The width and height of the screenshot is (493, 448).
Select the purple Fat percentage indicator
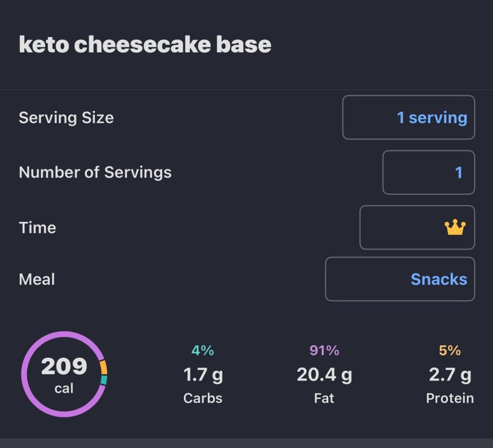(324, 350)
